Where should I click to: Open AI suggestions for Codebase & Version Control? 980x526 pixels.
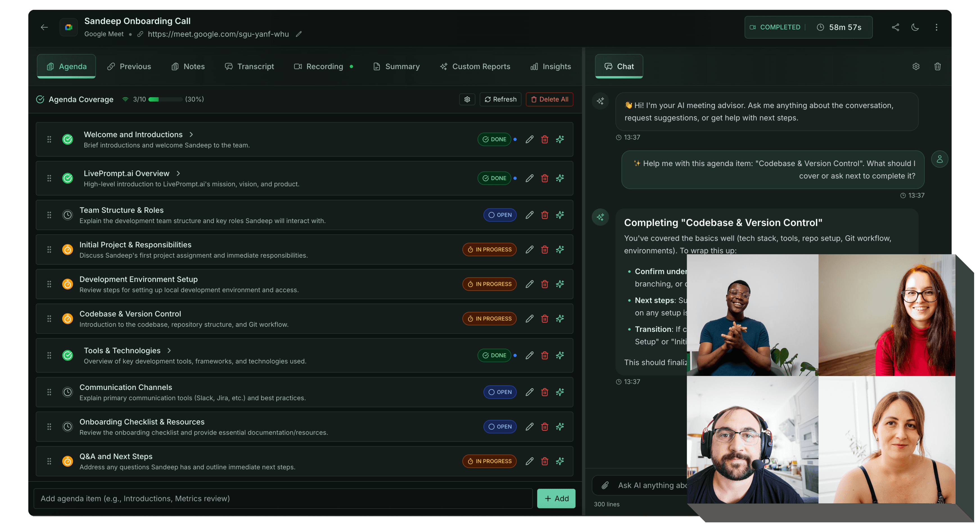560,318
